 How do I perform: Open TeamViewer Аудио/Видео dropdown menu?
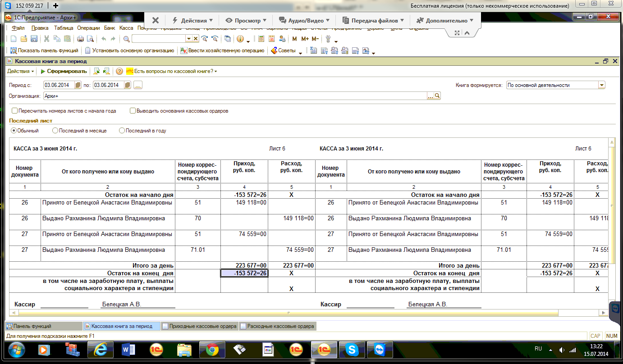(x=304, y=20)
